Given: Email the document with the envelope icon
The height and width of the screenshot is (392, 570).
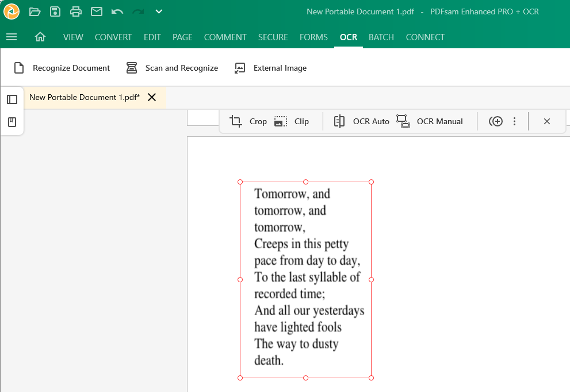Looking at the screenshot, I should [96, 11].
